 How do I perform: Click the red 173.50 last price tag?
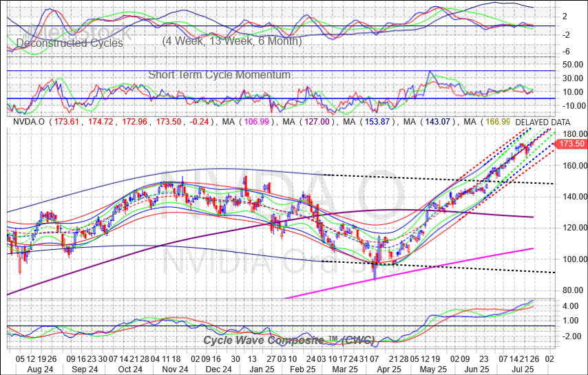[x=571, y=144]
